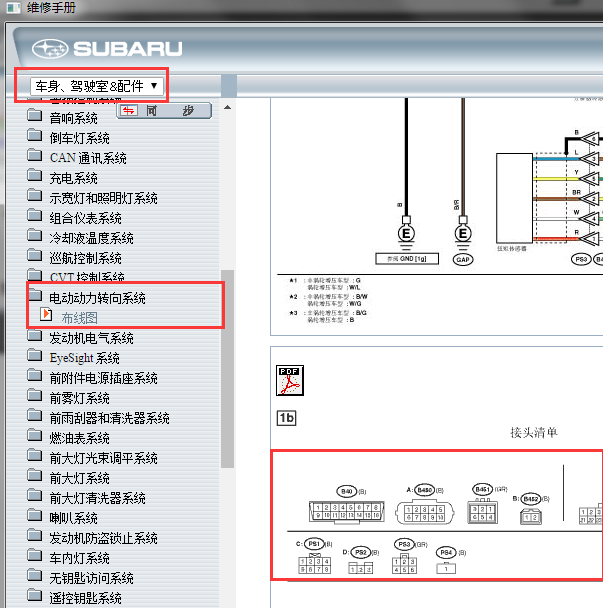The width and height of the screenshot is (603, 608).
Task: Select the CAN 通讯系统 tree label
Action: (88, 158)
